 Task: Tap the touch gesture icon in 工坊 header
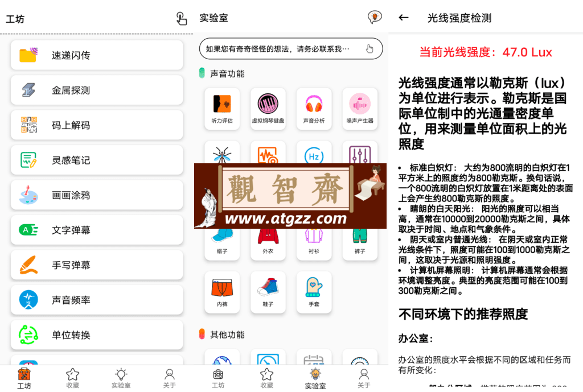(x=181, y=18)
